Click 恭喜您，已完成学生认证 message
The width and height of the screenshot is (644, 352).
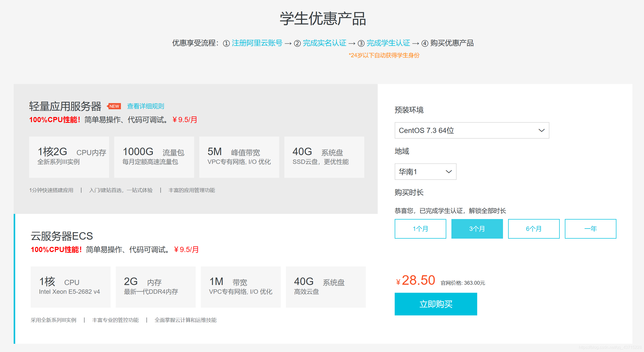click(450, 211)
